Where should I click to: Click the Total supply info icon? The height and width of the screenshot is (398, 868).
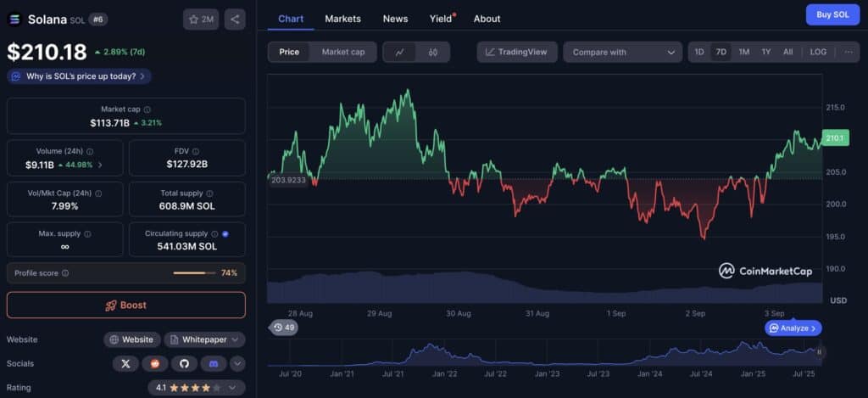(x=209, y=193)
